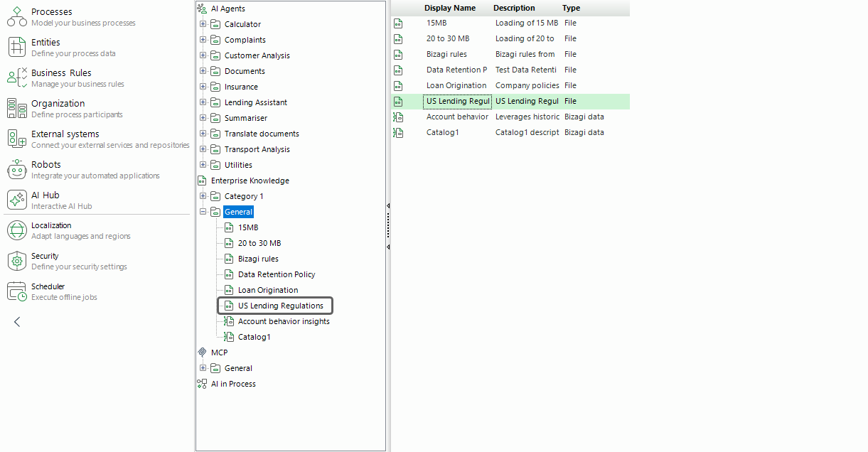
Task: Click the AI Agents root node icon
Action: coord(202,9)
